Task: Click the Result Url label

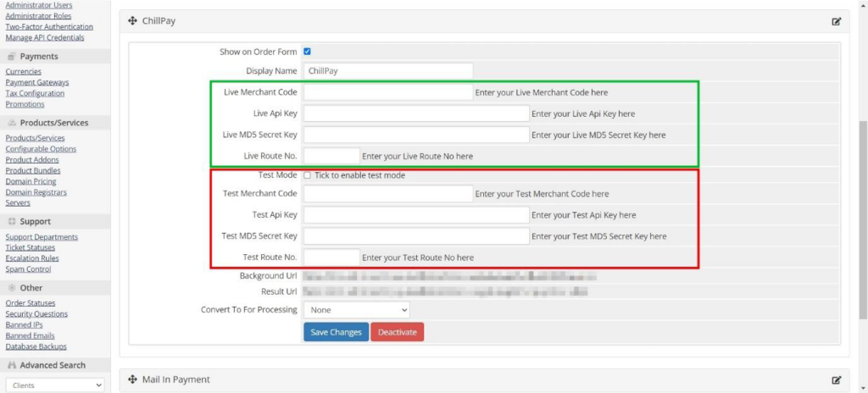Action: click(x=280, y=291)
